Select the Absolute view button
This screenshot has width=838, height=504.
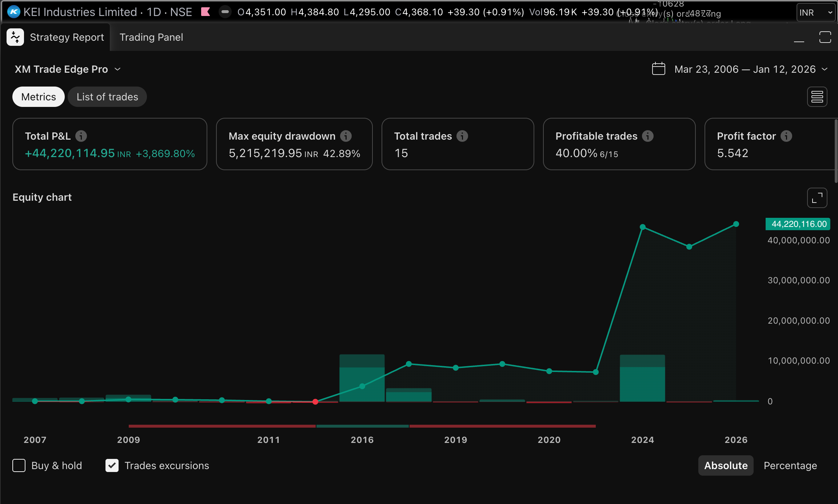coord(726,465)
